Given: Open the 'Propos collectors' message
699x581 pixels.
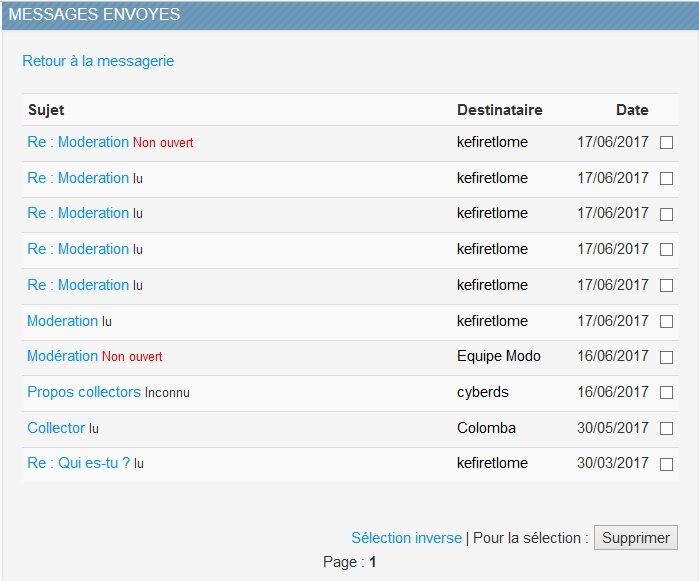Looking at the screenshot, I should click(84, 392).
